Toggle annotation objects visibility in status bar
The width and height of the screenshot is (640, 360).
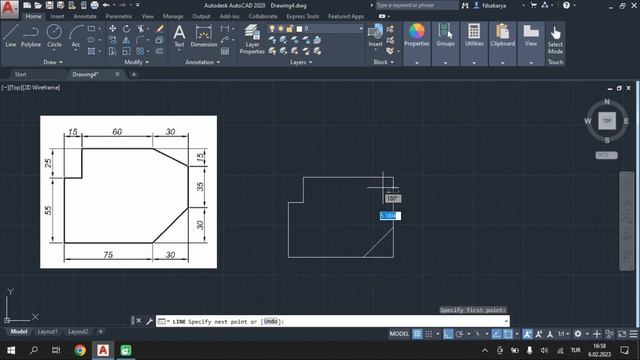(527, 334)
